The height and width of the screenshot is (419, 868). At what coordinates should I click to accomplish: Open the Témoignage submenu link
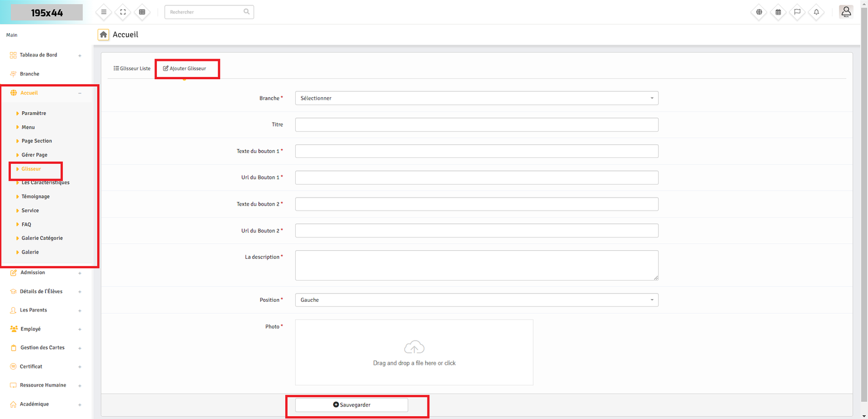click(x=35, y=196)
